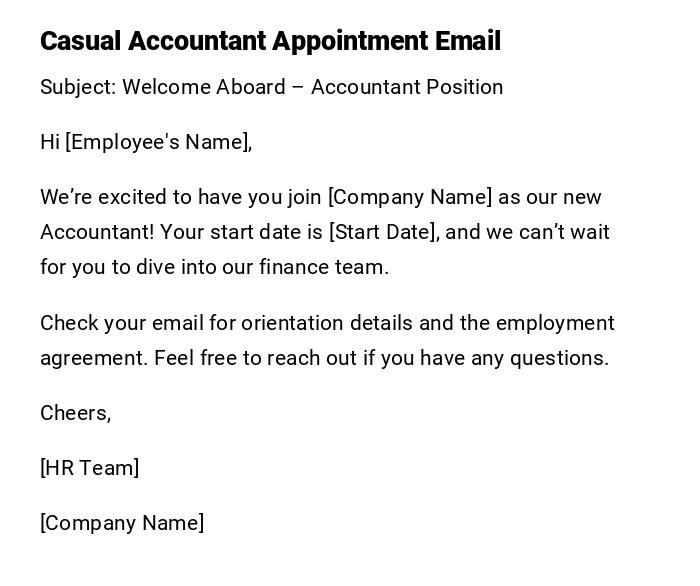Select the [Company Name] signature placeholder

coord(122,523)
